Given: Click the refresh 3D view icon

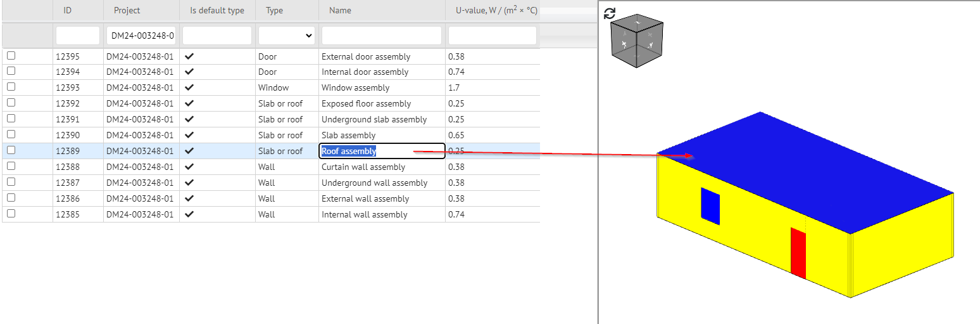Looking at the screenshot, I should click(x=610, y=13).
